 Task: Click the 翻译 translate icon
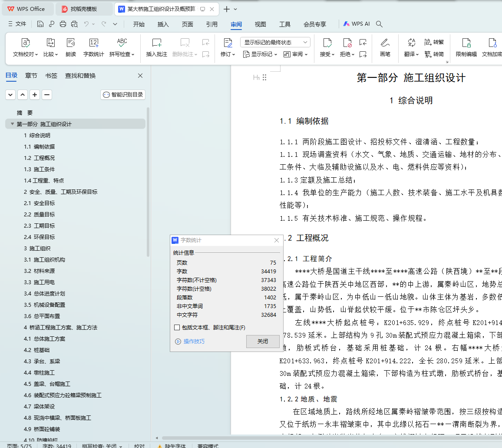click(x=411, y=43)
